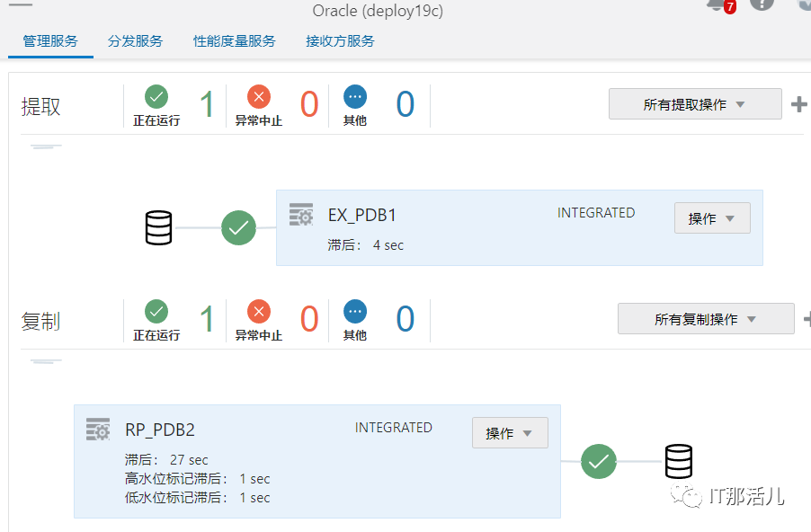The image size is (811, 532).
Task: Click the abended count 0 in 提取
Action: pos(309,104)
